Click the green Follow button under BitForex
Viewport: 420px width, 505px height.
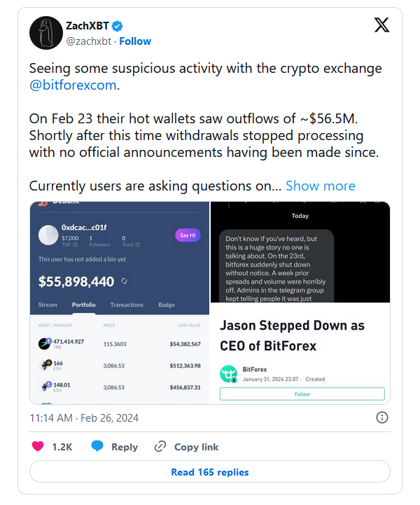[302, 394]
